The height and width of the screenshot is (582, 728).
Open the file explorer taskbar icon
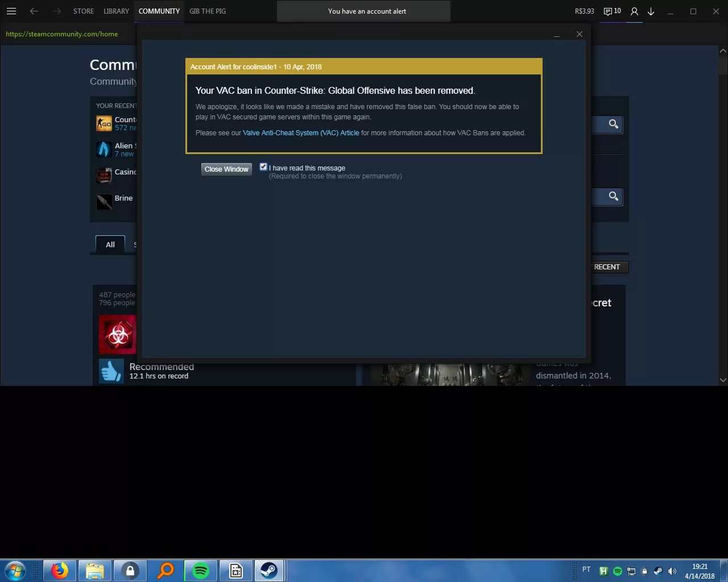[94, 570]
